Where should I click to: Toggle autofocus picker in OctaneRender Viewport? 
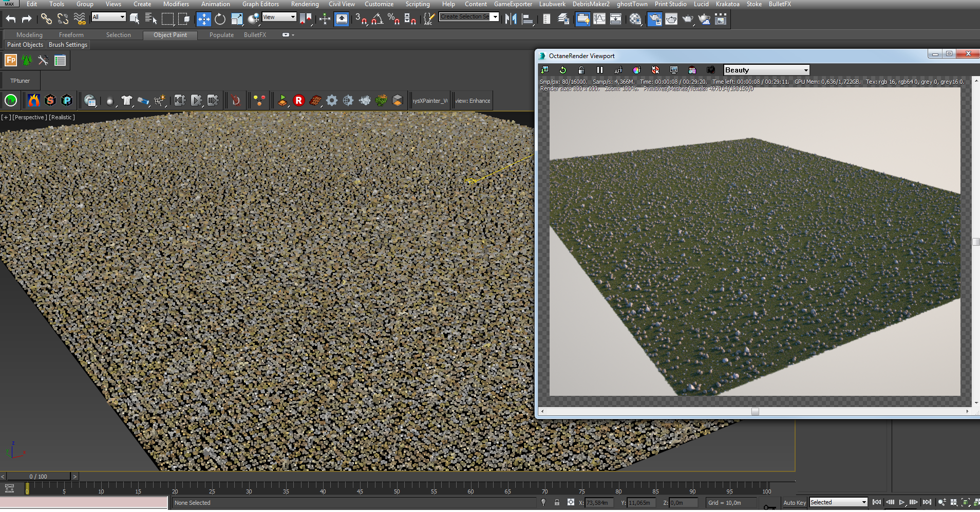(618, 70)
